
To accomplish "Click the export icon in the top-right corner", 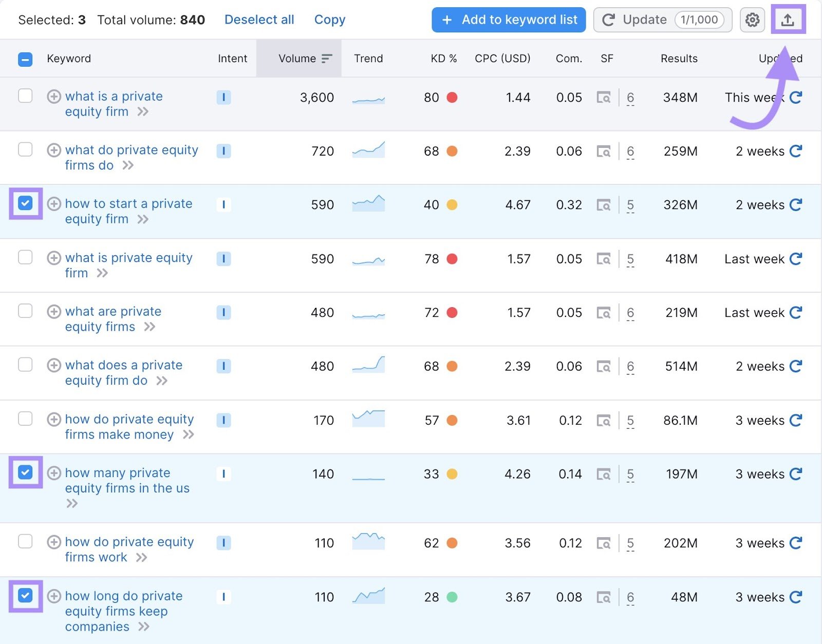I will (789, 20).
